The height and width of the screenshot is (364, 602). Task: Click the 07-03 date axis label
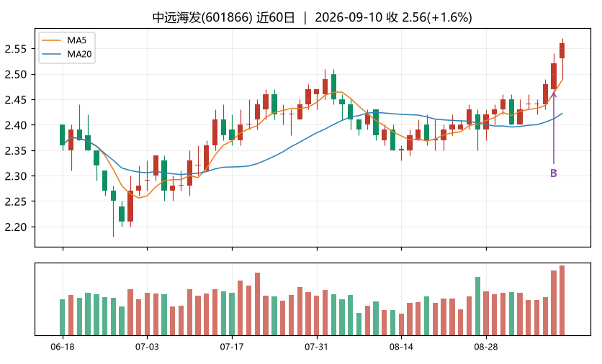(147, 347)
